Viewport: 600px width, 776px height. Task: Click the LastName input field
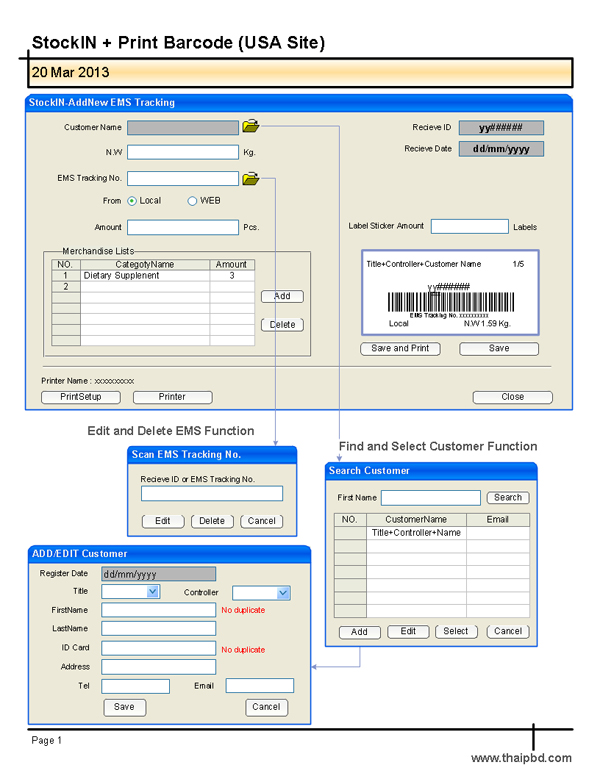click(x=158, y=629)
